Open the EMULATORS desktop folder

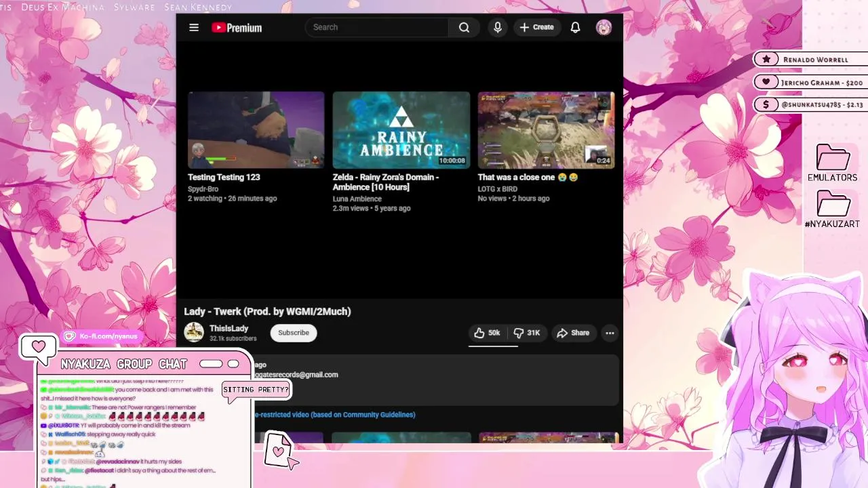click(x=833, y=163)
